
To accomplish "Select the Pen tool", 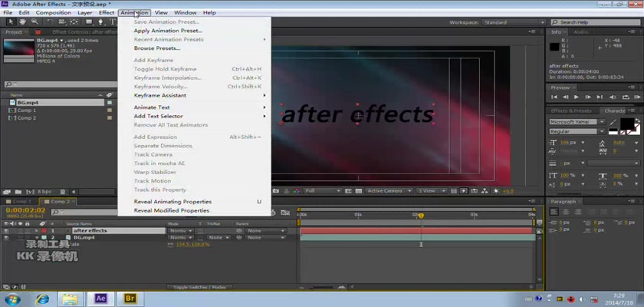I will tap(100, 21).
